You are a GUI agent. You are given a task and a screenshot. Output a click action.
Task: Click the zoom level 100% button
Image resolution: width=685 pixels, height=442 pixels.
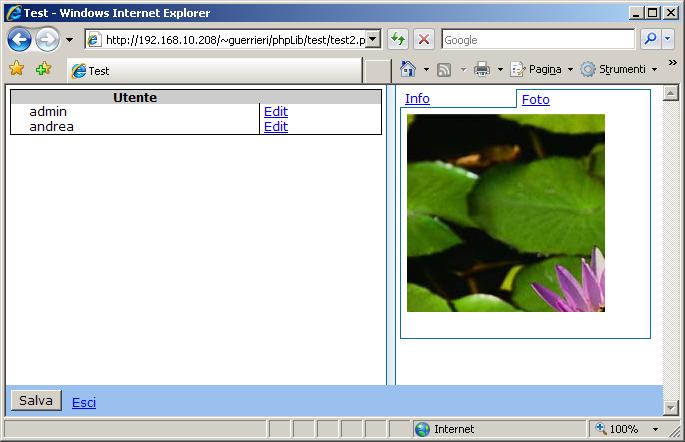pos(617,429)
